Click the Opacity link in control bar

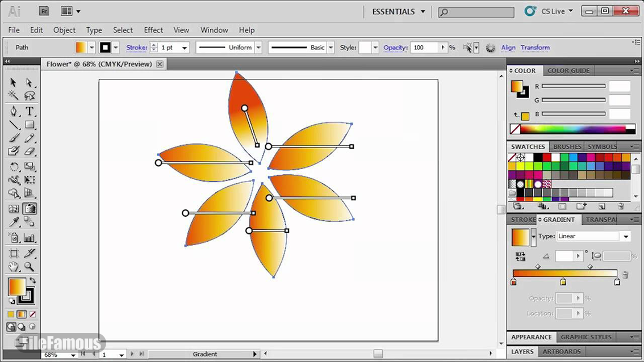pos(395,48)
